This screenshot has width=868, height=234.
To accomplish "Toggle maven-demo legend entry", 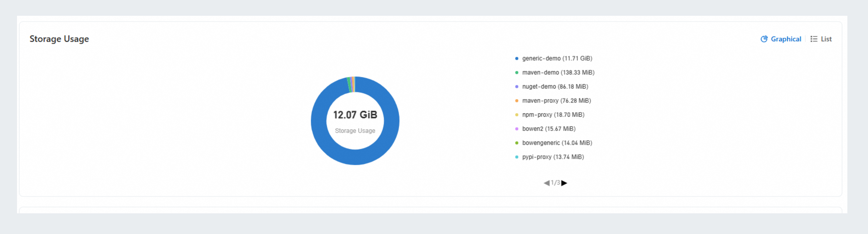I will click(558, 72).
